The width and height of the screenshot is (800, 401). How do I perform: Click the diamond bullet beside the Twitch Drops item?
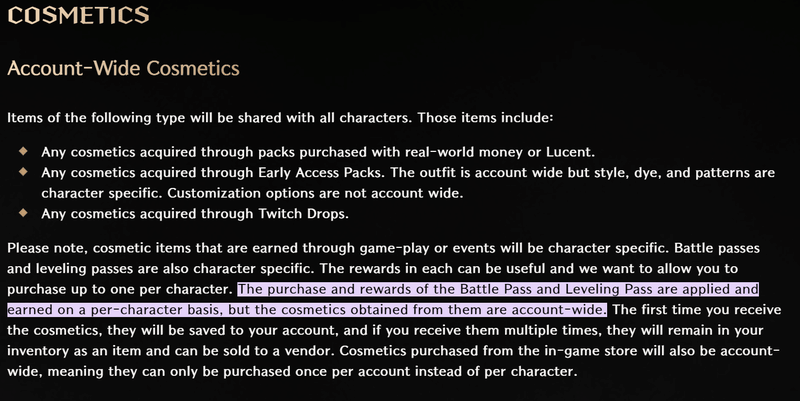pyautogui.click(x=23, y=211)
